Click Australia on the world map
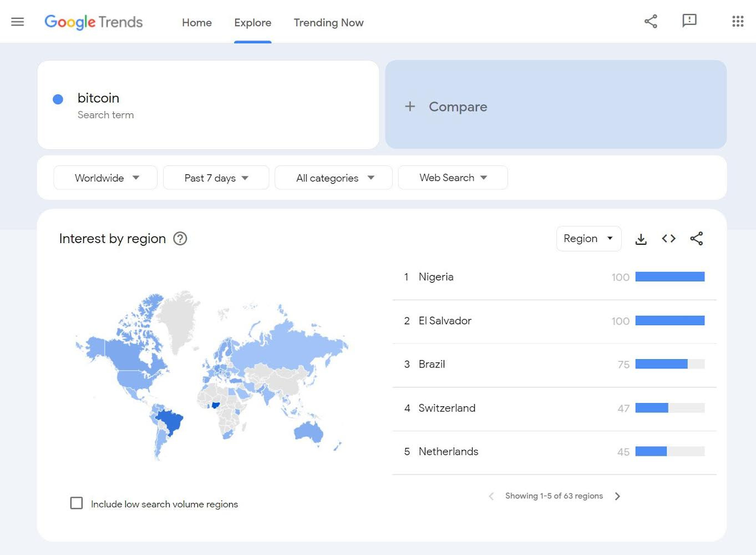756x555 pixels. click(x=308, y=431)
